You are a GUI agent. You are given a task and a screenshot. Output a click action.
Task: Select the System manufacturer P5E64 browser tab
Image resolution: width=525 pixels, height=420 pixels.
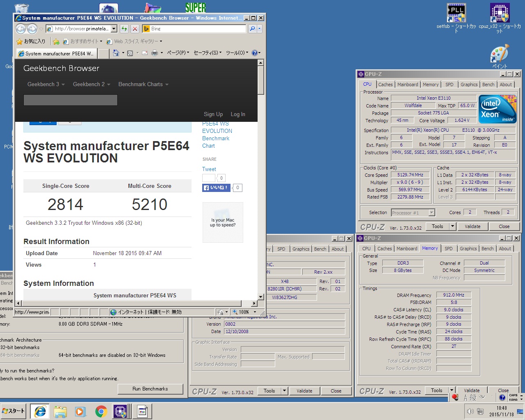point(57,53)
